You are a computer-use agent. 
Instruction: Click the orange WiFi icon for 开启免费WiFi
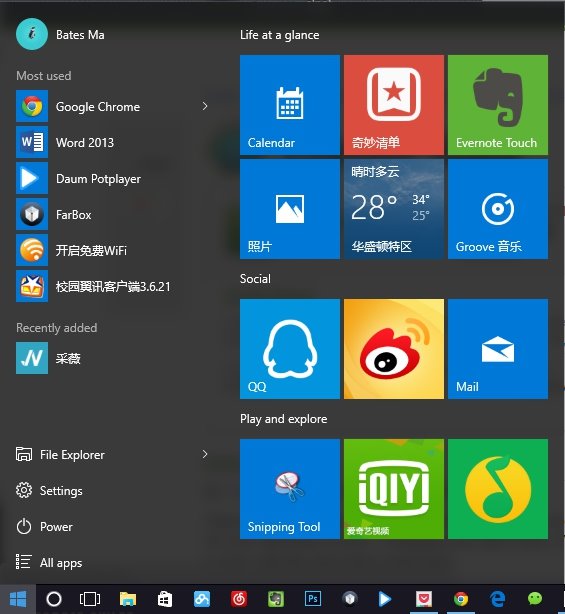point(32,250)
